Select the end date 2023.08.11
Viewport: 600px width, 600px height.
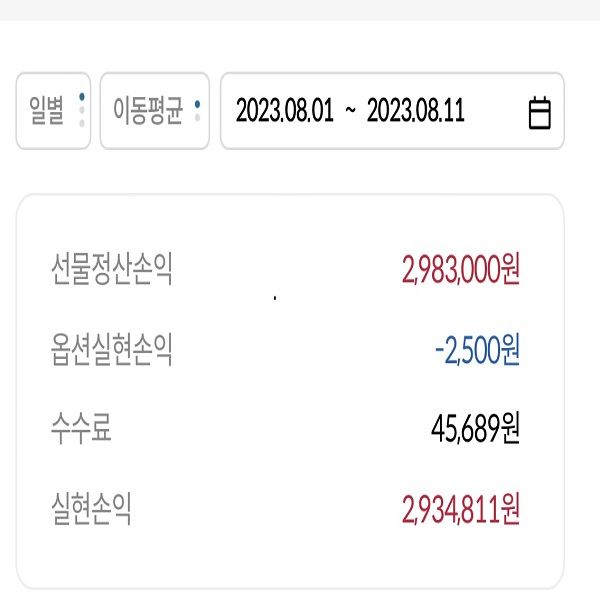click(415, 111)
